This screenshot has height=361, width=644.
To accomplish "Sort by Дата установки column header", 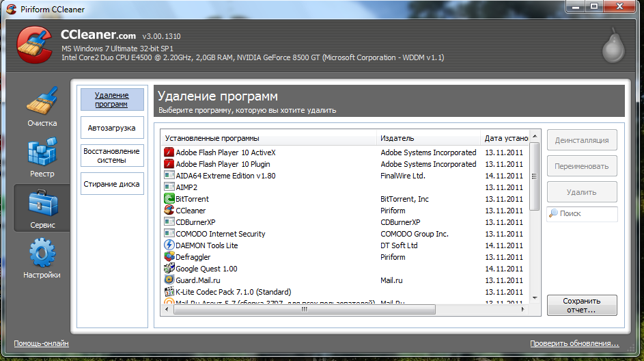I will click(506, 138).
